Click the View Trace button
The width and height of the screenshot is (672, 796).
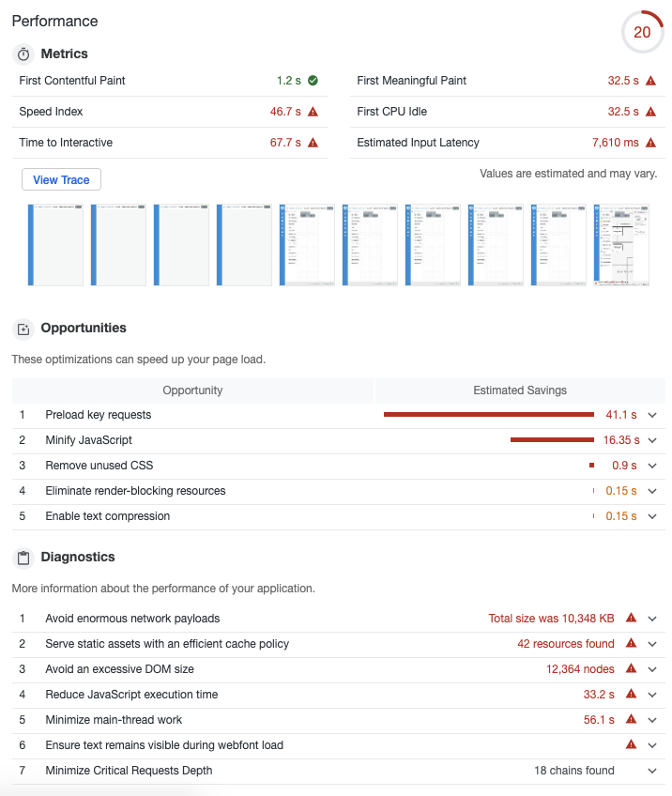pyautogui.click(x=60, y=178)
